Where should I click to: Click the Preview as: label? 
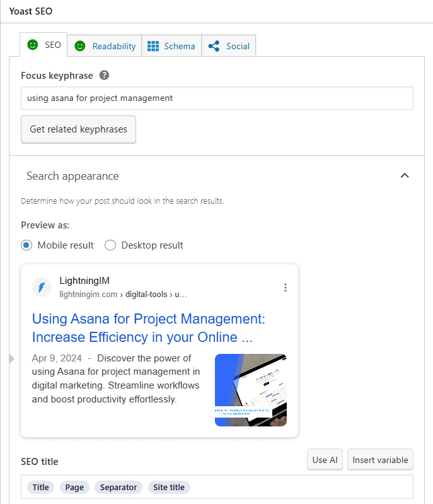click(x=45, y=225)
